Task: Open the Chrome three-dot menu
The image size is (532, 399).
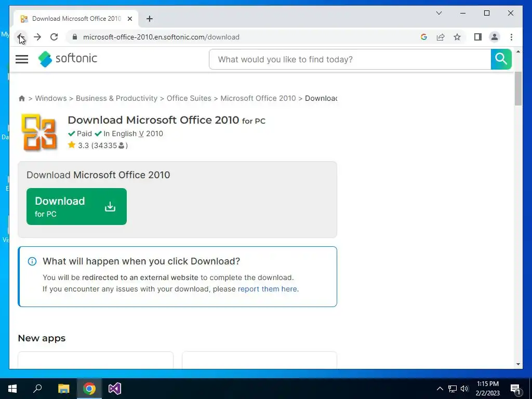Action: (x=511, y=37)
